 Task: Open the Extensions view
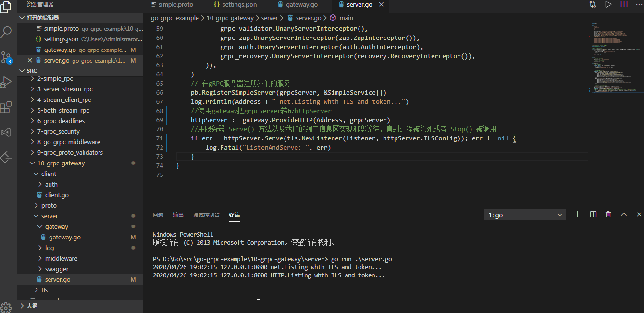click(6, 107)
